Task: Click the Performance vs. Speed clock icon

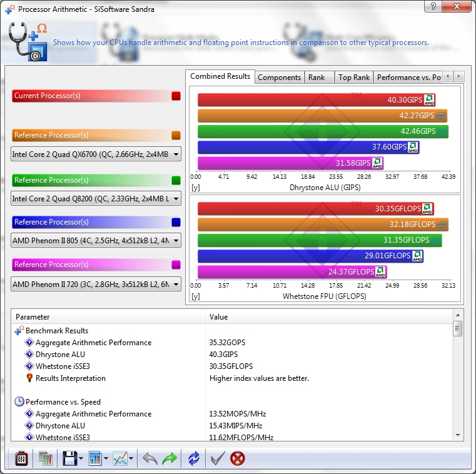Action: [19, 402]
